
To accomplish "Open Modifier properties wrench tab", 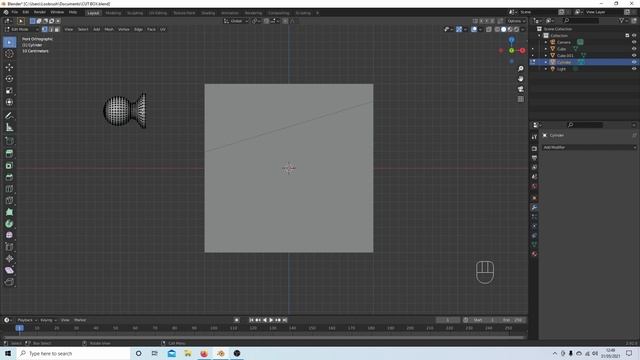I will tap(534, 208).
